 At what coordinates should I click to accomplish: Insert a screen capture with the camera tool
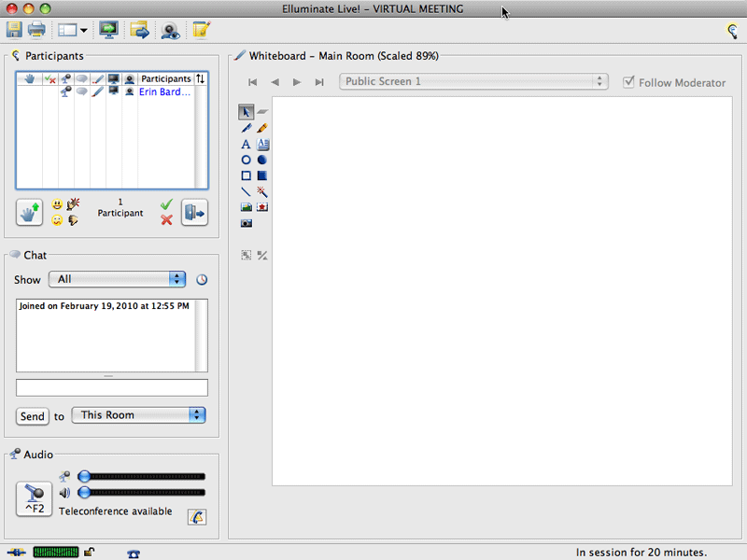[x=247, y=223]
